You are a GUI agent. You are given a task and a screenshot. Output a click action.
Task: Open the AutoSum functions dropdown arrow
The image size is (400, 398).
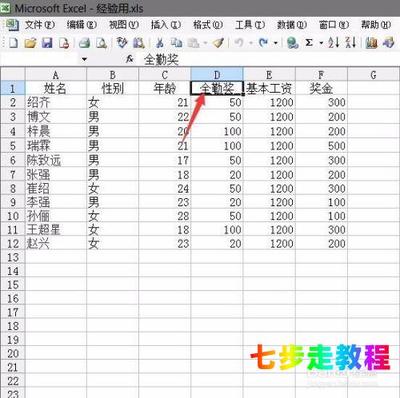[321, 43]
